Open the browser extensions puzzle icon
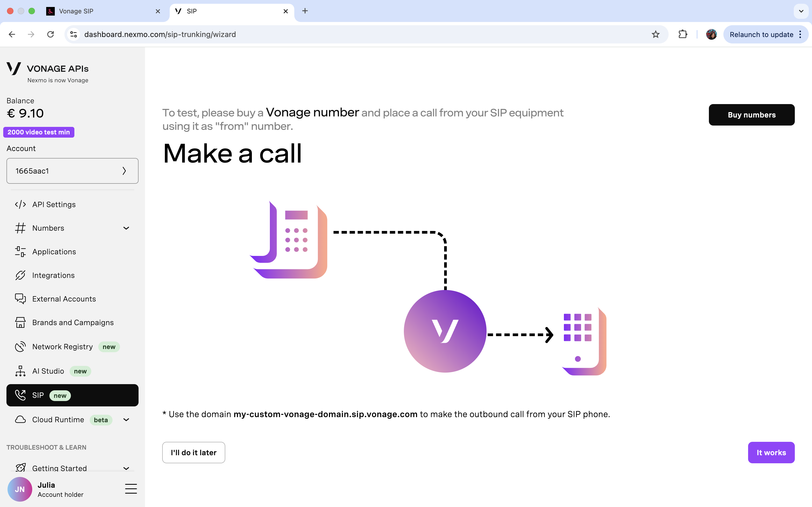The height and width of the screenshot is (507, 812). click(683, 34)
